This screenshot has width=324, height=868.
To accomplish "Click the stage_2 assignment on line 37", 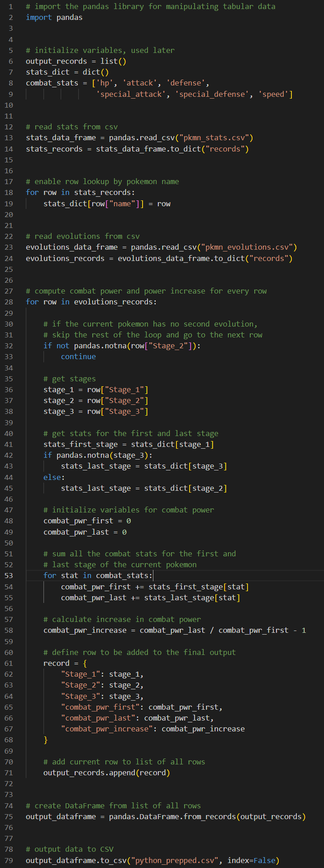I will coord(96,400).
